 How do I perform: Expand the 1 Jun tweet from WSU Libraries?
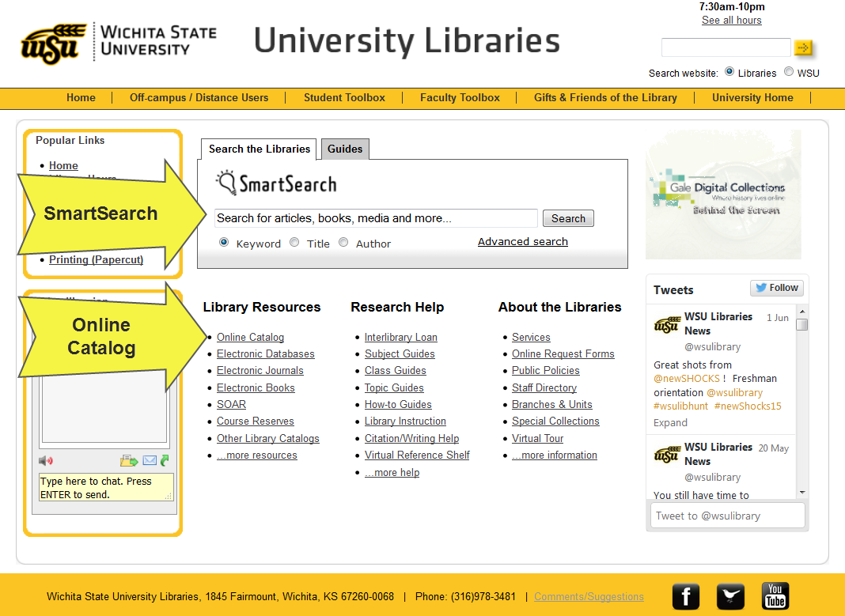click(x=669, y=422)
